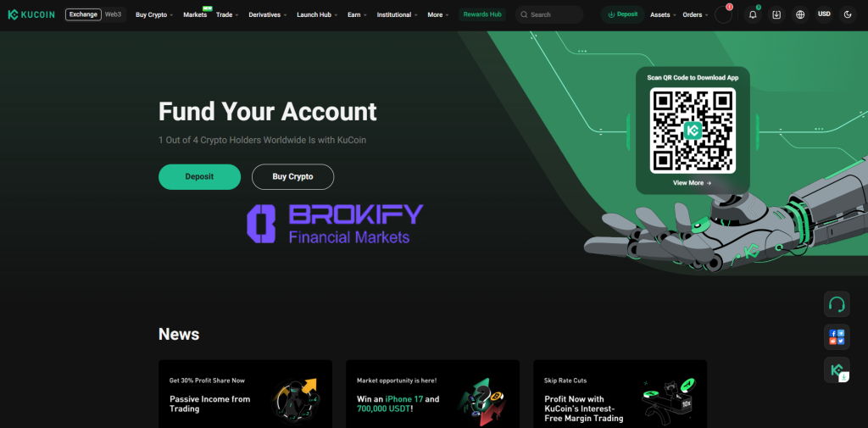Expand the Buy Crypto dropdown menu
The width and height of the screenshot is (868, 428).
(x=154, y=15)
